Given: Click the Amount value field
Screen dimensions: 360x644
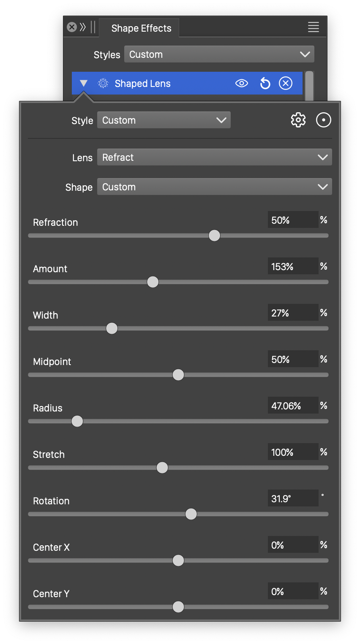Looking at the screenshot, I should click(x=292, y=267).
